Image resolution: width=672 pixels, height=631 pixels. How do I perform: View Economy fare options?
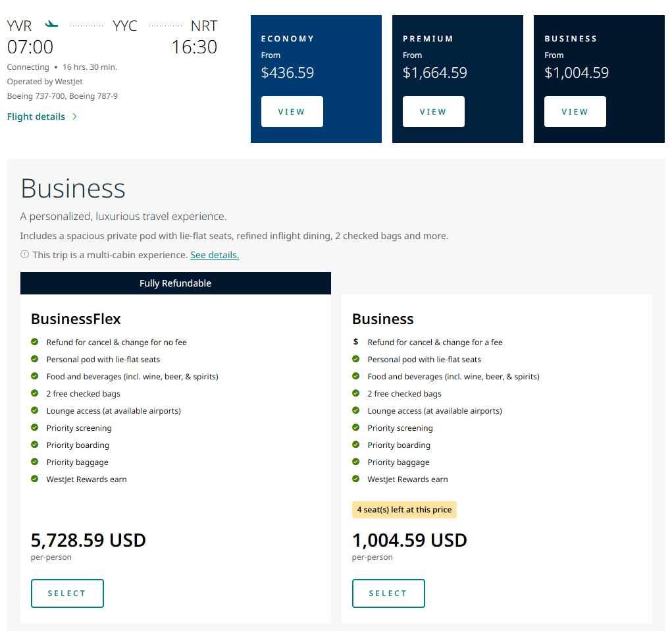tap(292, 111)
